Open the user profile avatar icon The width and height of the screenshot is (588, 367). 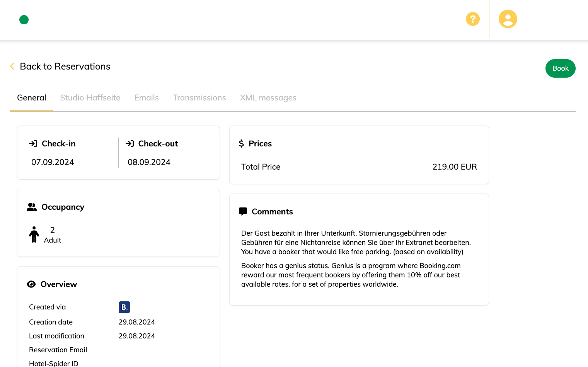[x=508, y=19]
